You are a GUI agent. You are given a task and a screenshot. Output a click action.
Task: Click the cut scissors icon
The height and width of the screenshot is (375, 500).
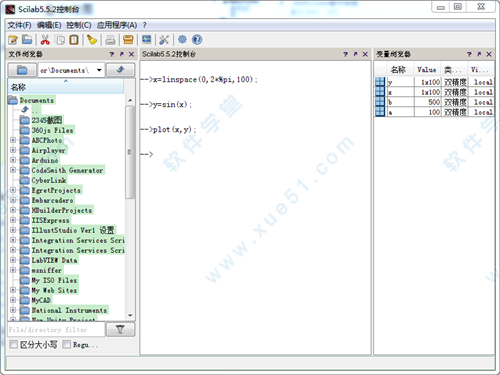point(45,40)
